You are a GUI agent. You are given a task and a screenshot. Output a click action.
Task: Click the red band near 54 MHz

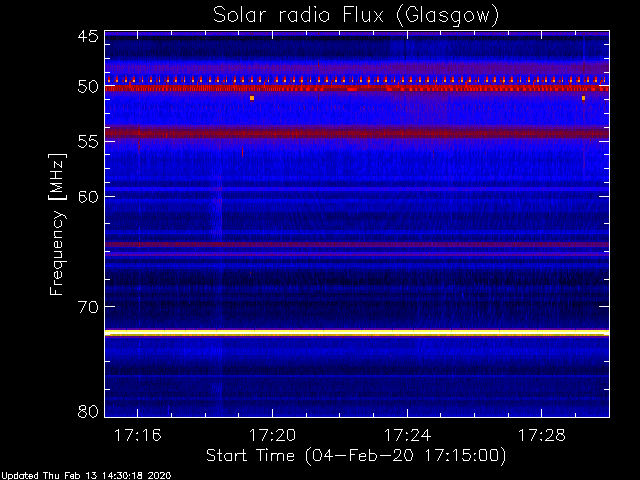pyautogui.click(x=357, y=133)
